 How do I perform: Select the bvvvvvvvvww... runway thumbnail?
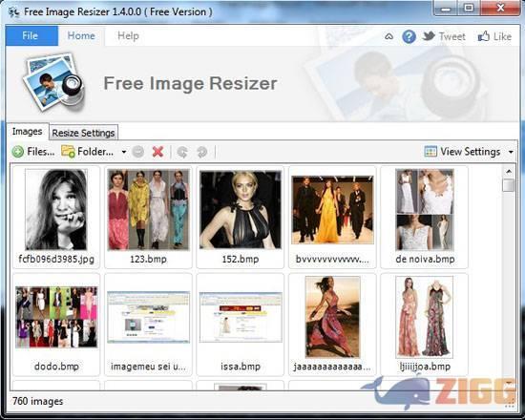pos(332,210)
